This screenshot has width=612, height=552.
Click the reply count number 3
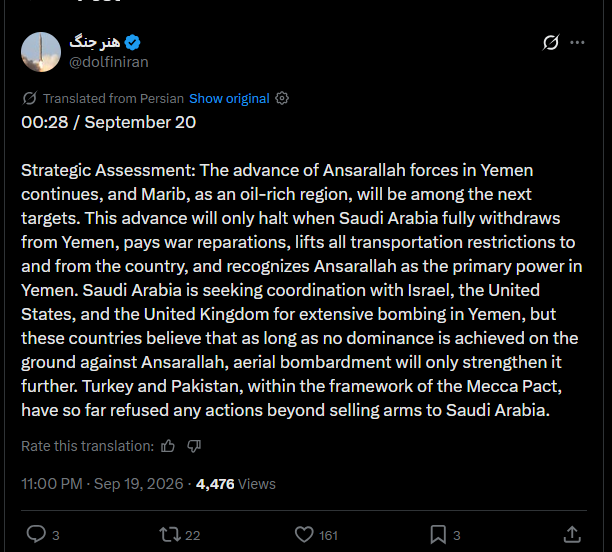coord(56,535)
